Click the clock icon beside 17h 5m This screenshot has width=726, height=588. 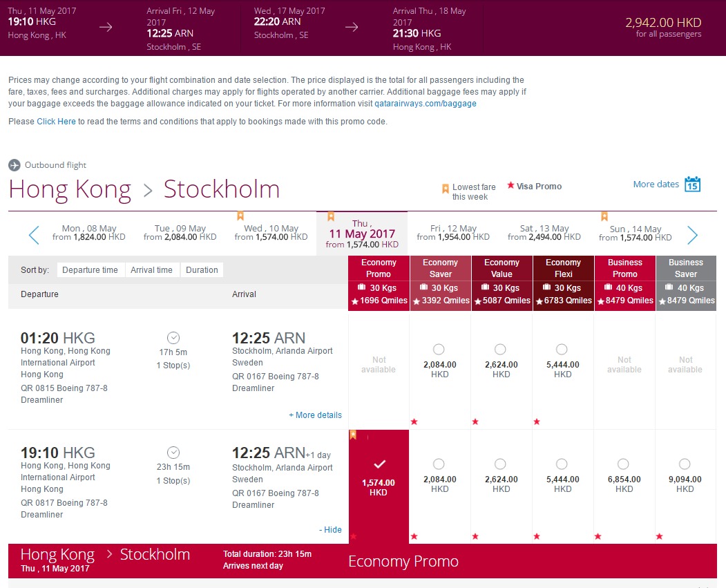click(173, 338)
